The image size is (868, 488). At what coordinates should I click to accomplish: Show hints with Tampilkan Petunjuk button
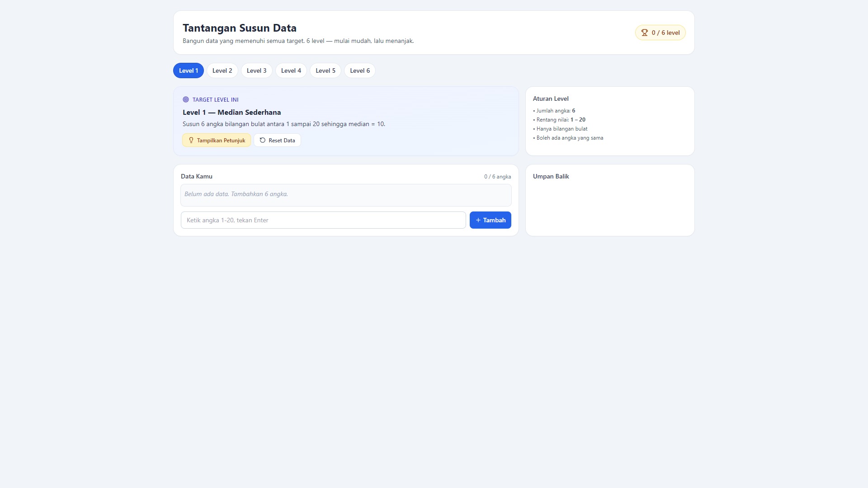pyautogui.click(x=217, y=140)
